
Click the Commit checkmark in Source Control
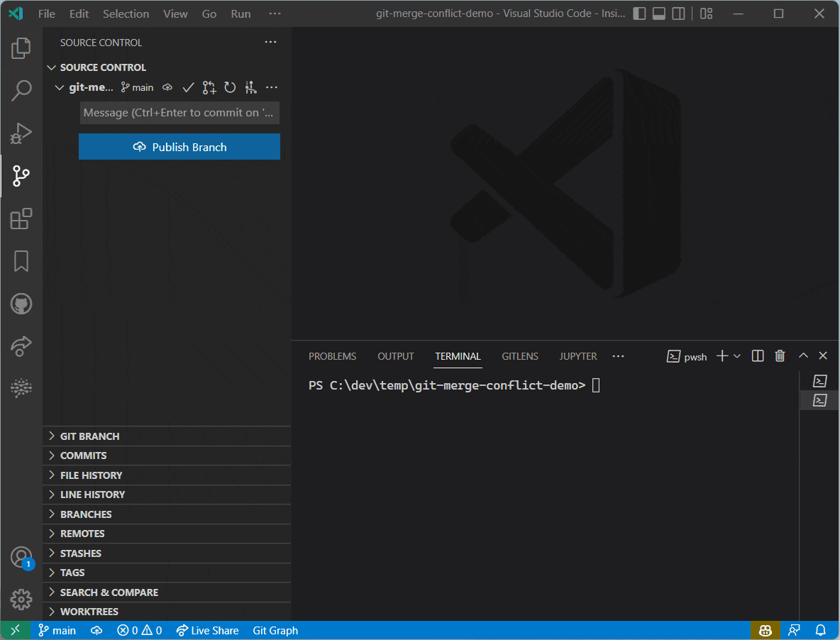(188, 87)
